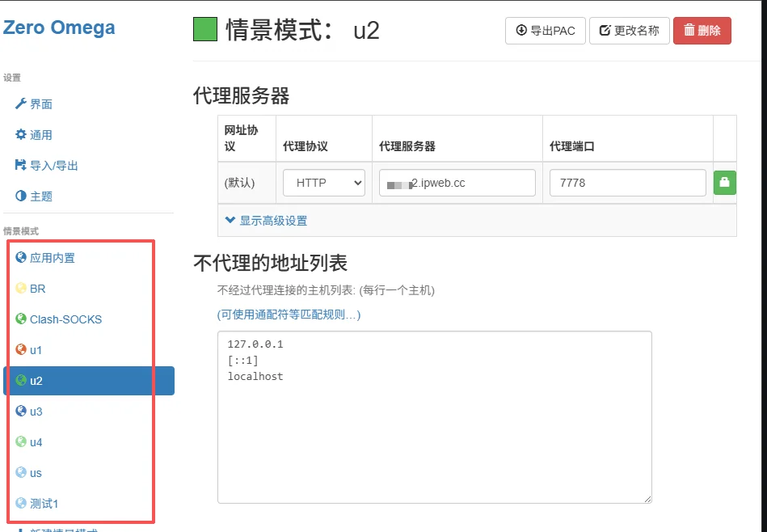Click the Zero Omega title link

click(x=59, y=27)
